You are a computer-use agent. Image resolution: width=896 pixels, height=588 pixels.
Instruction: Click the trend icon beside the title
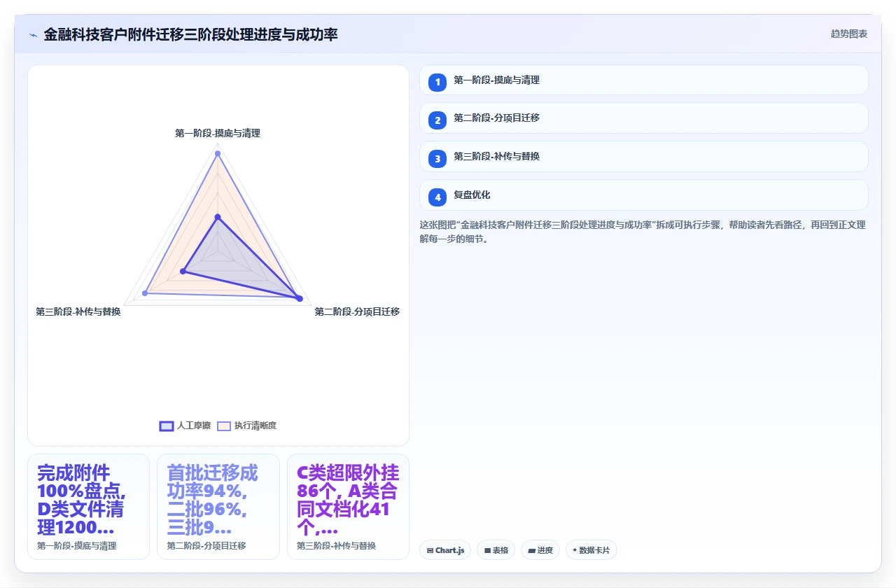point(33,34)
